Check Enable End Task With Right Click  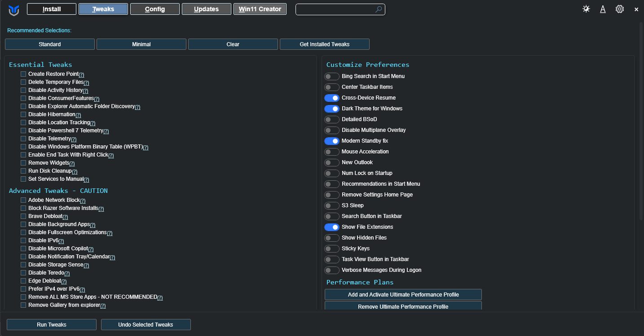23,155
